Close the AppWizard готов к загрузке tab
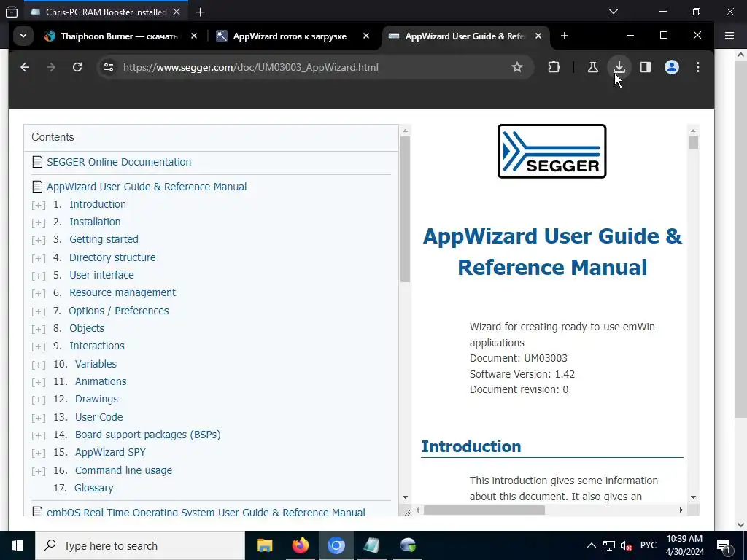The image size is (747, 560). coord(366,36)
